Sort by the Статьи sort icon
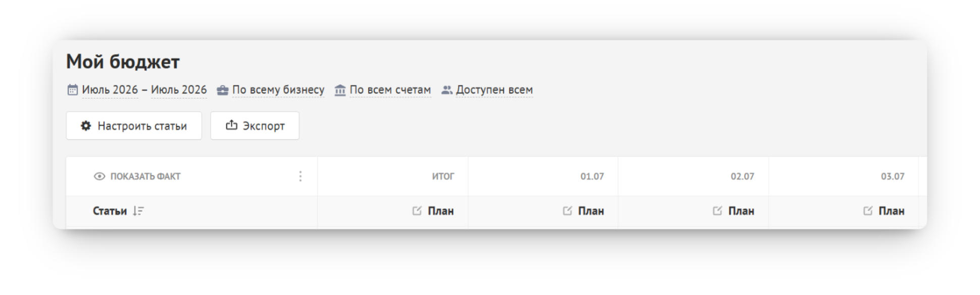The height and width of the screenshot is (295, 980). (138, 211)
